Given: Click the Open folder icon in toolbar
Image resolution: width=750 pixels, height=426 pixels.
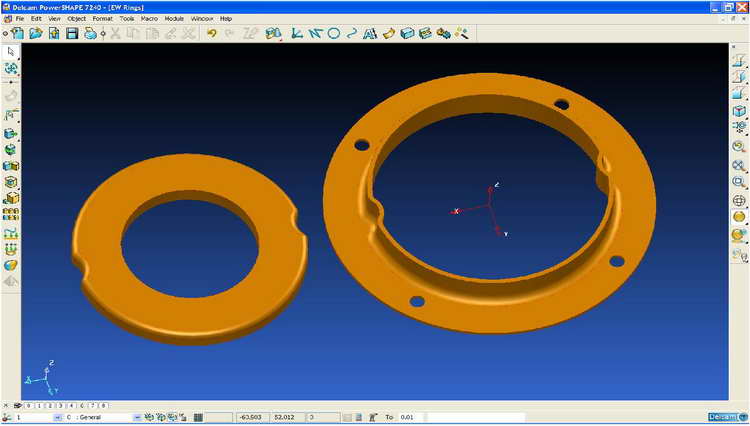Looking at the screenshot, I should coord(36,33).
